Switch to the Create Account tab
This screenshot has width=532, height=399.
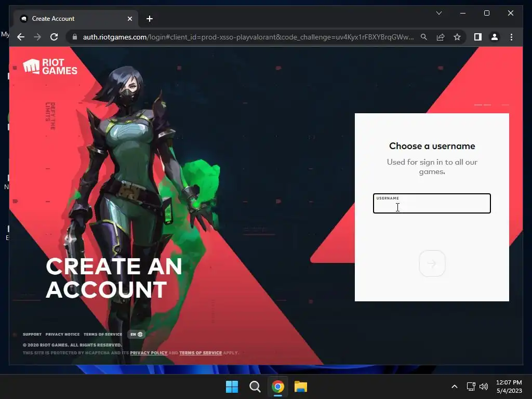coord(76,19)
